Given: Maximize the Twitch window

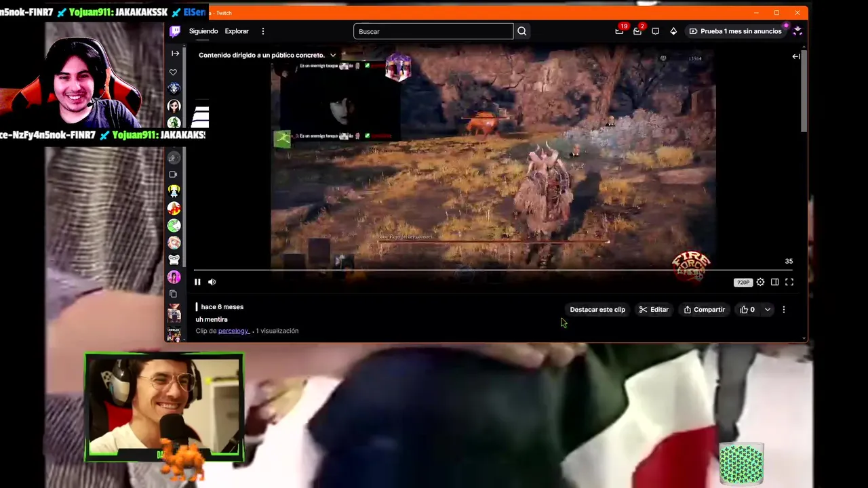Looking at the screenshot, I should [776, 13].
